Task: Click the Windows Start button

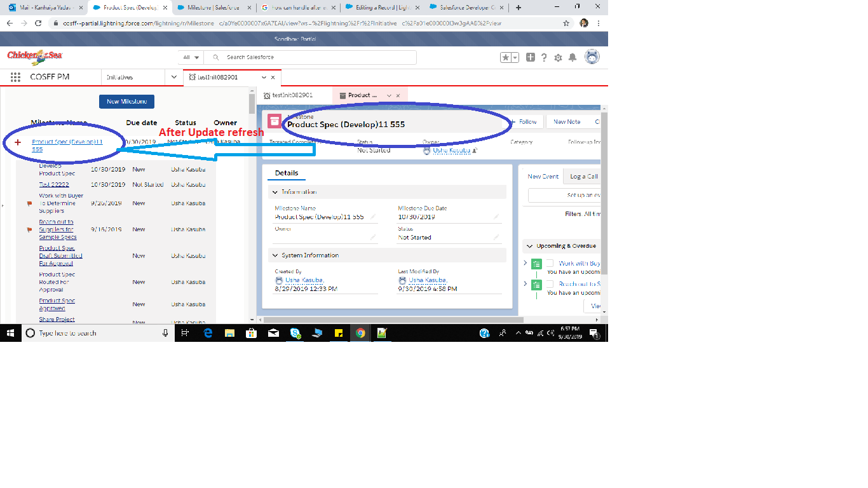Action: (x=11, y=333)
